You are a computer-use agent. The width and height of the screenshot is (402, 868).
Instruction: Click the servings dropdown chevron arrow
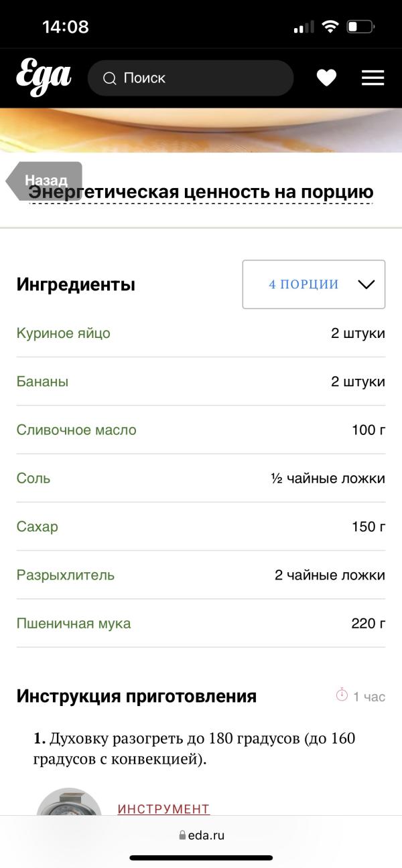(x=366, y=284)
